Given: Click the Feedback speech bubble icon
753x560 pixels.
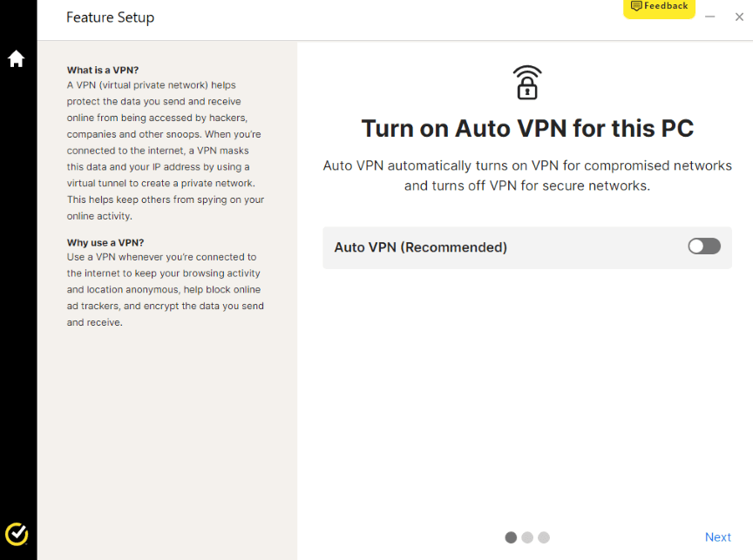Looking at the screenshot, I should pyautogui.click(x=636, y=6).
